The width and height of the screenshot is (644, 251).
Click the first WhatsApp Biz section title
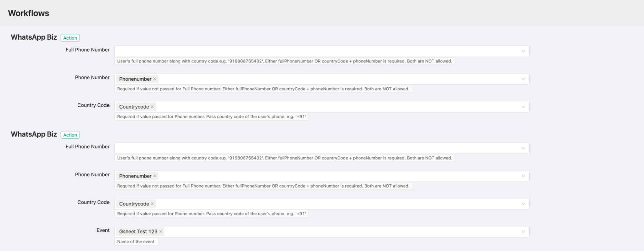click(34, 37)
